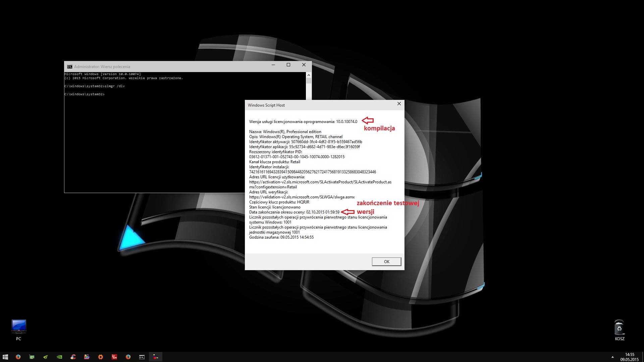This screenshot has width=644, height=362.
Task: Launch the first Firefox taskbar icon
Action: click(x=18, y=357)
